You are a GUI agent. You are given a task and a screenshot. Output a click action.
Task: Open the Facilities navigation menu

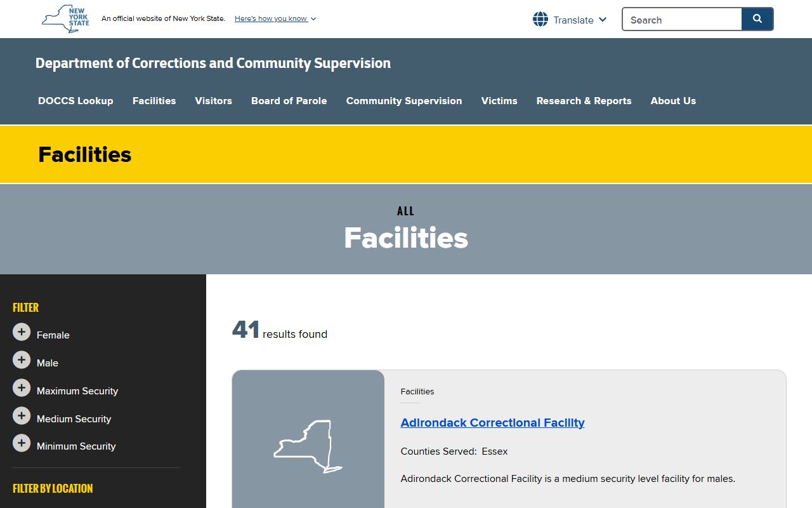click(154, 100)
